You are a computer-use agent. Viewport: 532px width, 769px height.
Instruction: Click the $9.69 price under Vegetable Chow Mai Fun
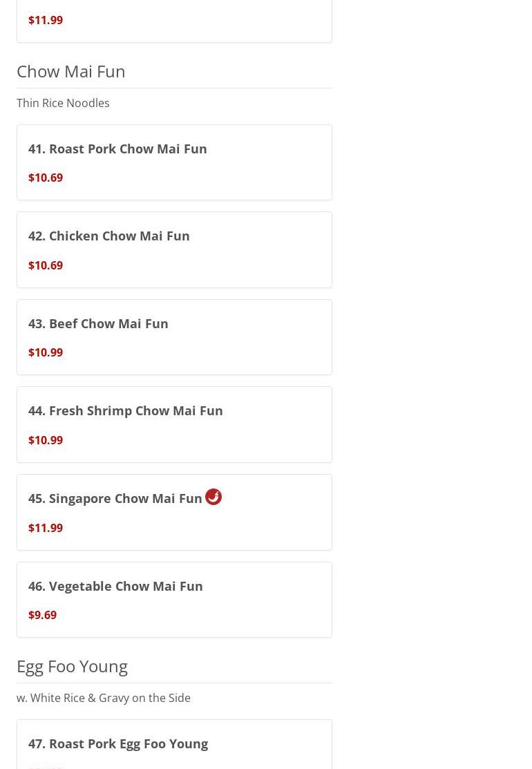coord(42,615)
